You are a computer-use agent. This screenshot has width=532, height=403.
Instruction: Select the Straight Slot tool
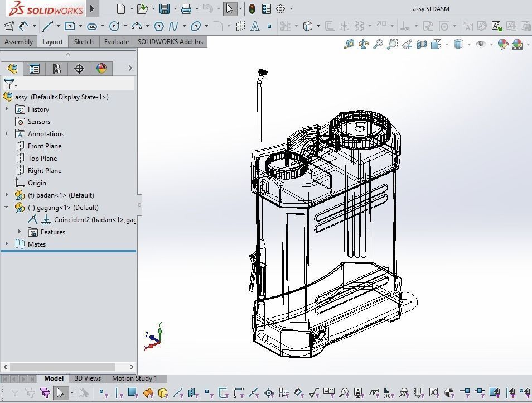click(x=92, y=26)
